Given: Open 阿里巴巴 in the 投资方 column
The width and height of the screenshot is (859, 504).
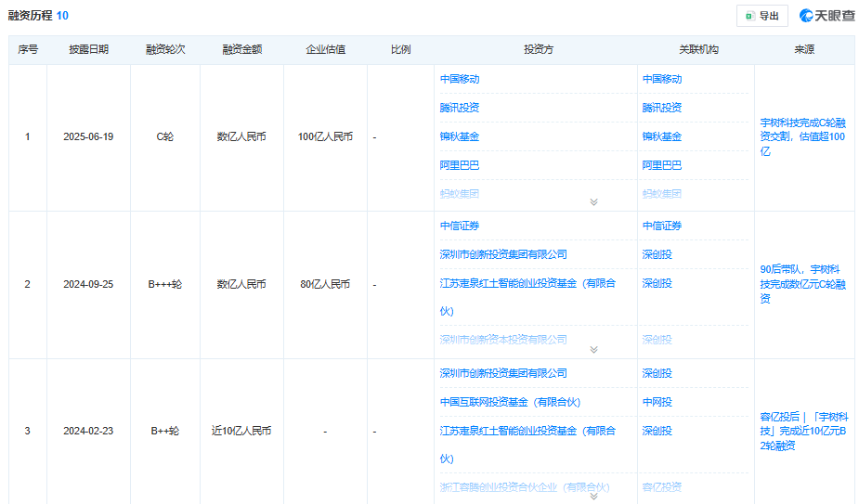Looking at the screenshot, I should tap(460, 165).
